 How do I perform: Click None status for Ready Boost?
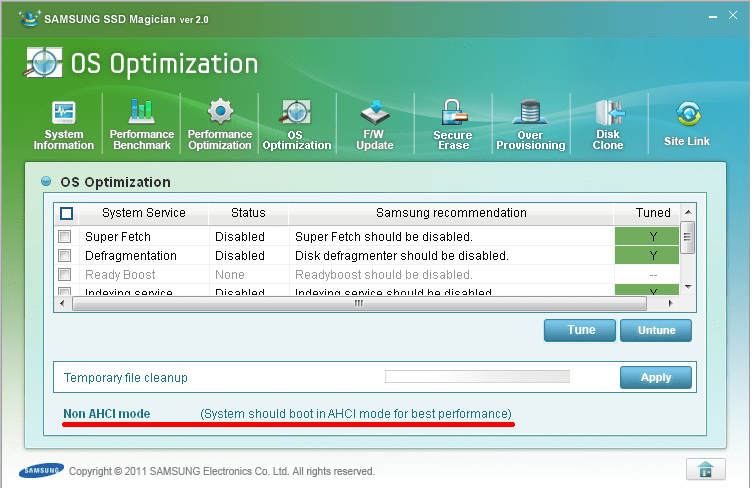click(x=230, y=275)
